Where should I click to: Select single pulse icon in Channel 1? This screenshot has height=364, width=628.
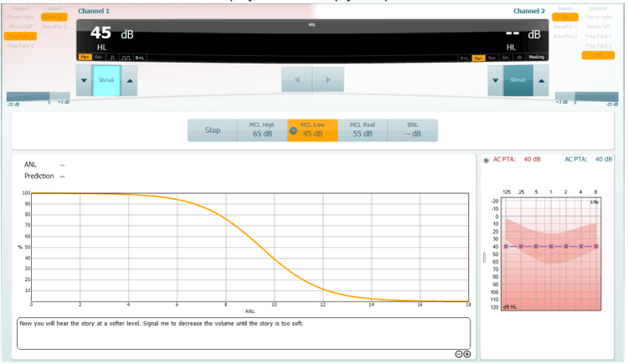(112, 58)
